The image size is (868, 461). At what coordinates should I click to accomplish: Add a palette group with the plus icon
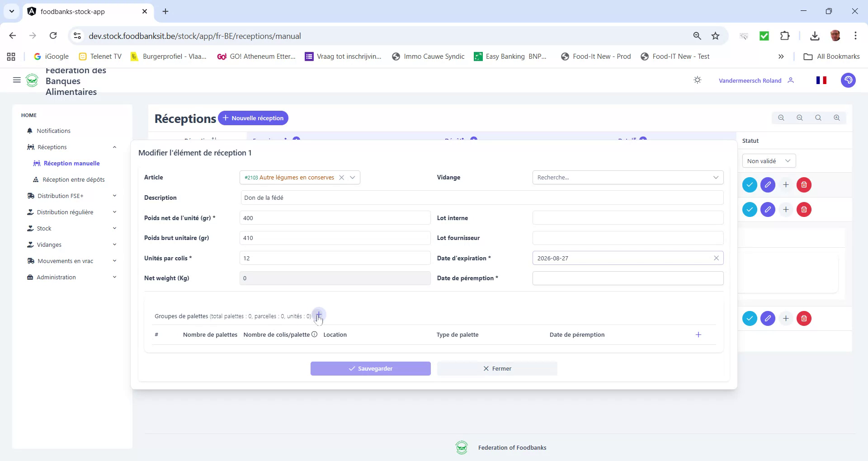coord(318,315)
